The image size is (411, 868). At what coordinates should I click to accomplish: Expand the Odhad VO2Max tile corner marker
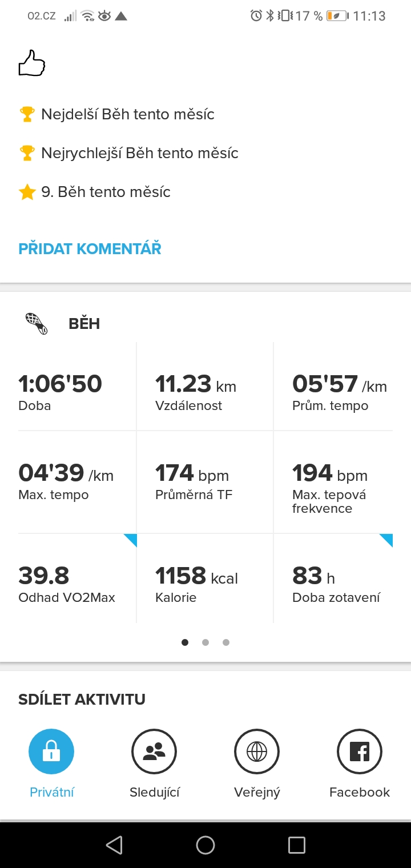tap(131, 540)
